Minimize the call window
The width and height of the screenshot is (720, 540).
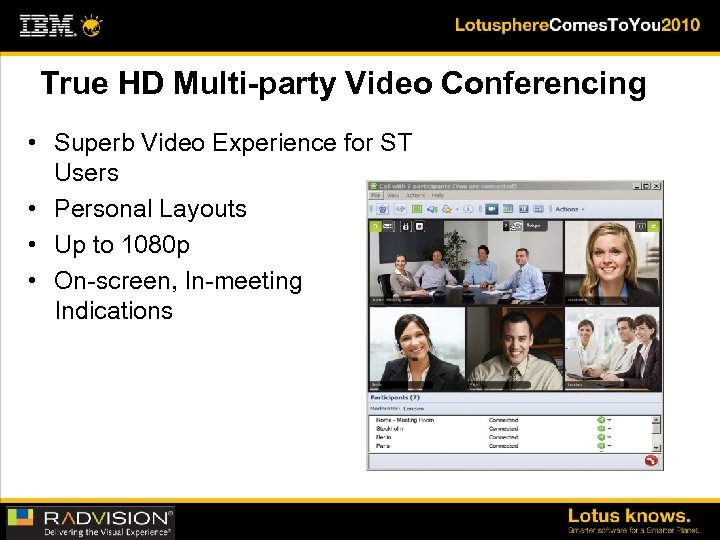tap(636, 186)
